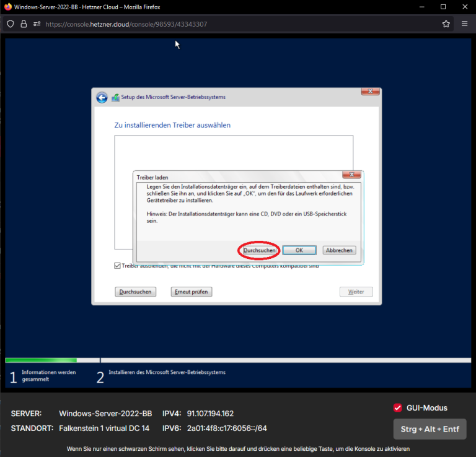Click Durchsuchen in the Treiber laden dialog

(x=260, y=250)
